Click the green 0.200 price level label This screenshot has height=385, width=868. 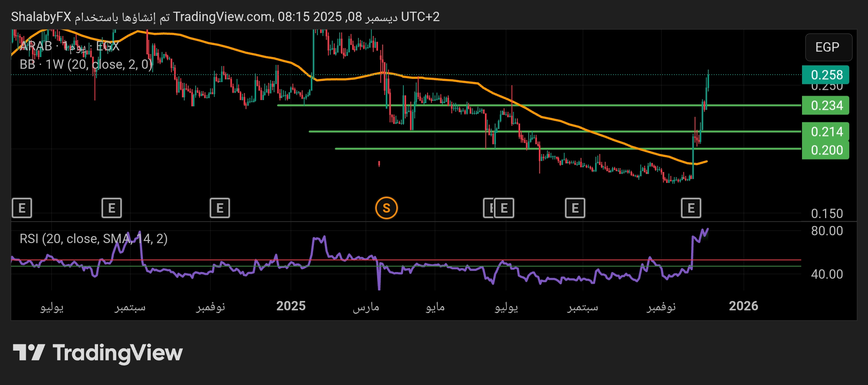click(x=826, y=150)
